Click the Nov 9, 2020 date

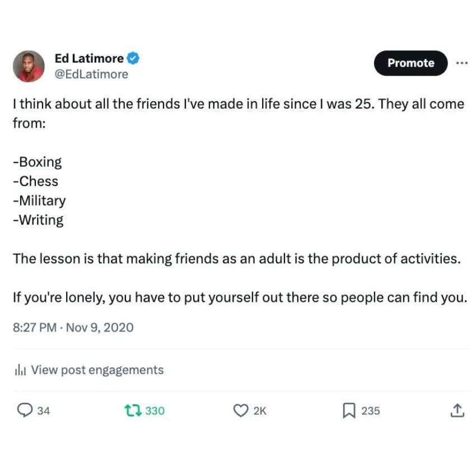(x=100, y=328)
